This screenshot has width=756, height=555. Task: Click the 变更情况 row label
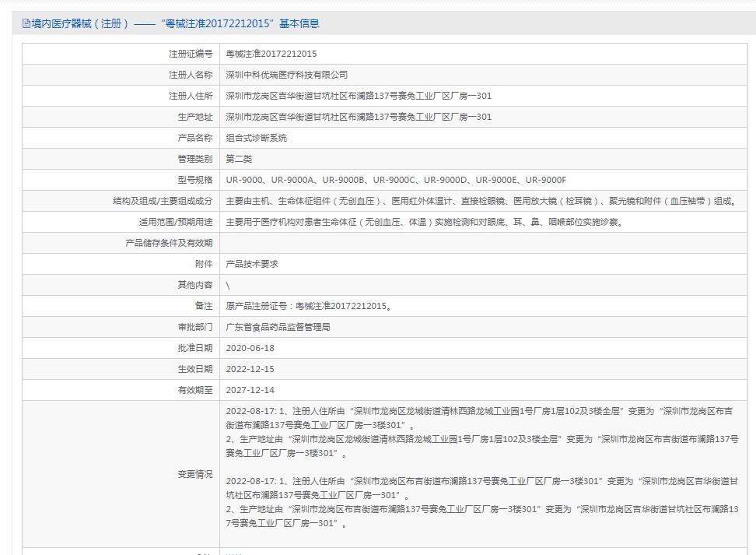coord(194,474)
